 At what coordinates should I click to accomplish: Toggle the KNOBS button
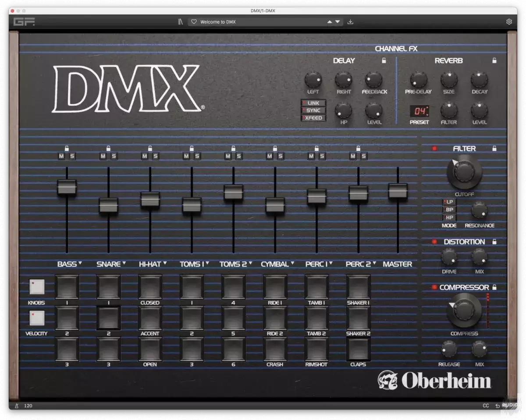point(37,287)
